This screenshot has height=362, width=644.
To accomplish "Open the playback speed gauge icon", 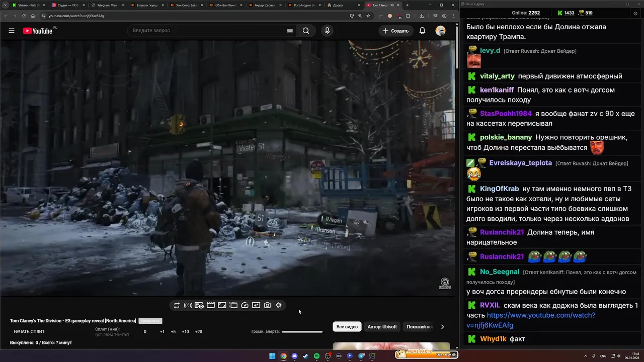I will click(245, 305).
